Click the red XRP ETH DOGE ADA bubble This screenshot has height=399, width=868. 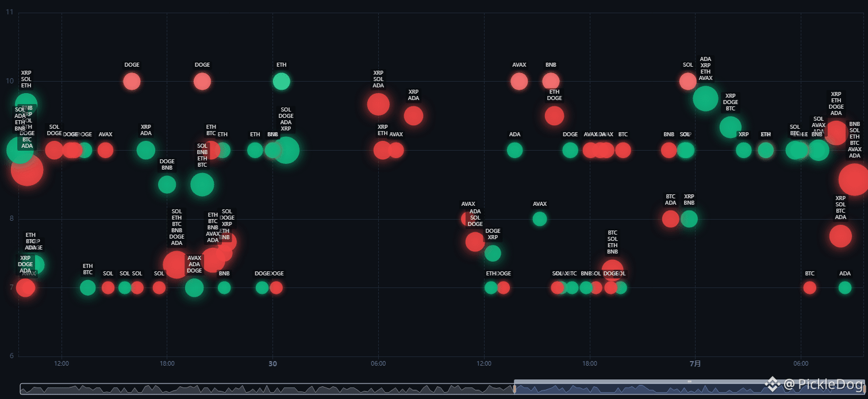point(836,133)
